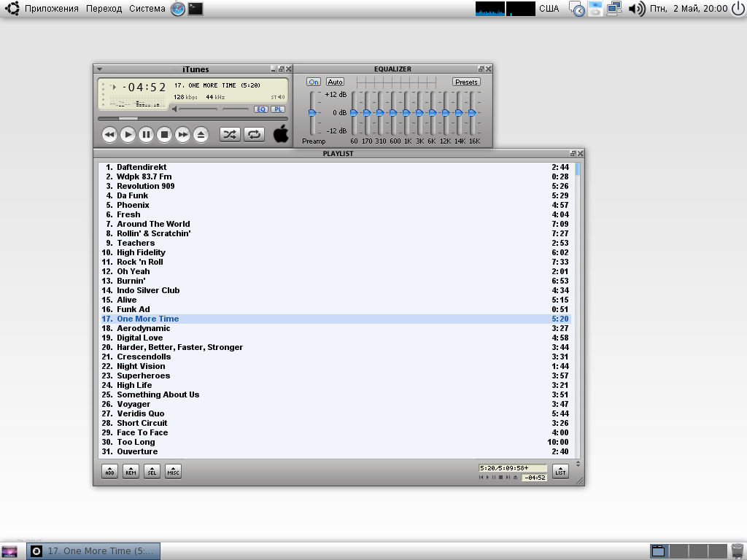Toggle windowshade mode of Equalizer window

(x=481, y=69)
